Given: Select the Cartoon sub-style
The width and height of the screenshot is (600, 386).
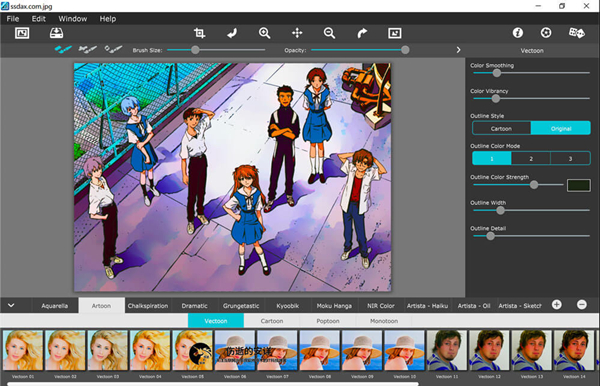Looking at the screenshot, I should [272, 321].
